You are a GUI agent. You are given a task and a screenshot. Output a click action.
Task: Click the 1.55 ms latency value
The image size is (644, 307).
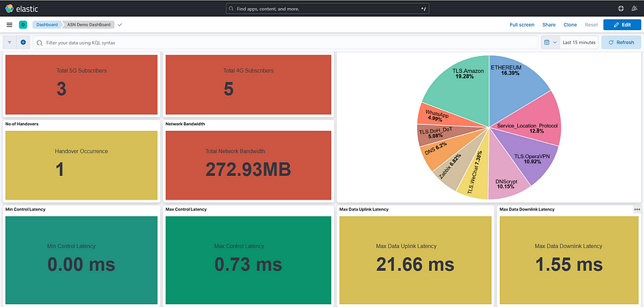pos(569,264)
